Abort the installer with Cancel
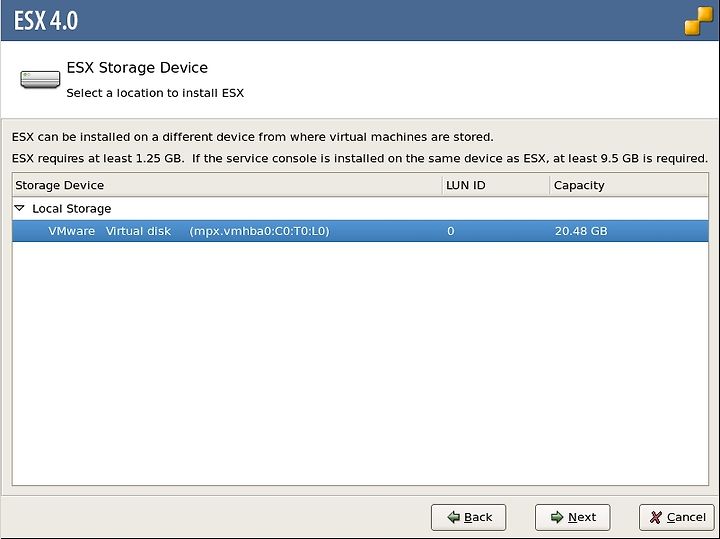This screenshot has width=720, height=539. coord(676,517)
